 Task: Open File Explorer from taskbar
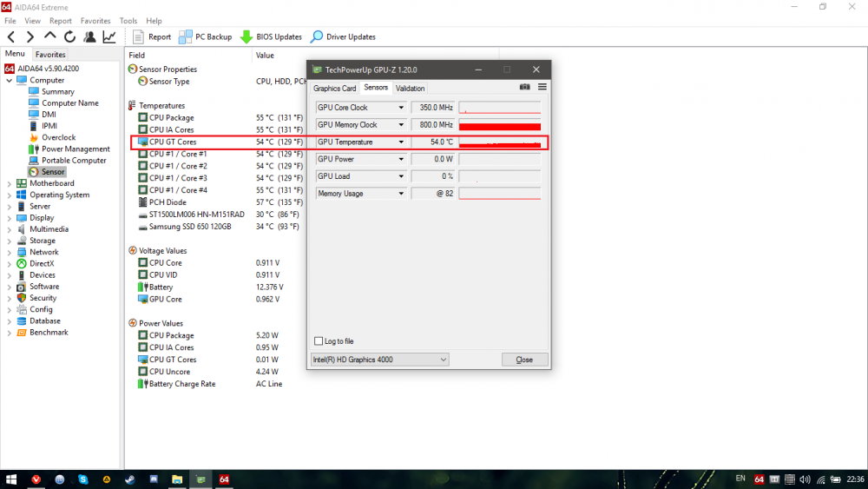click(177, 479)
